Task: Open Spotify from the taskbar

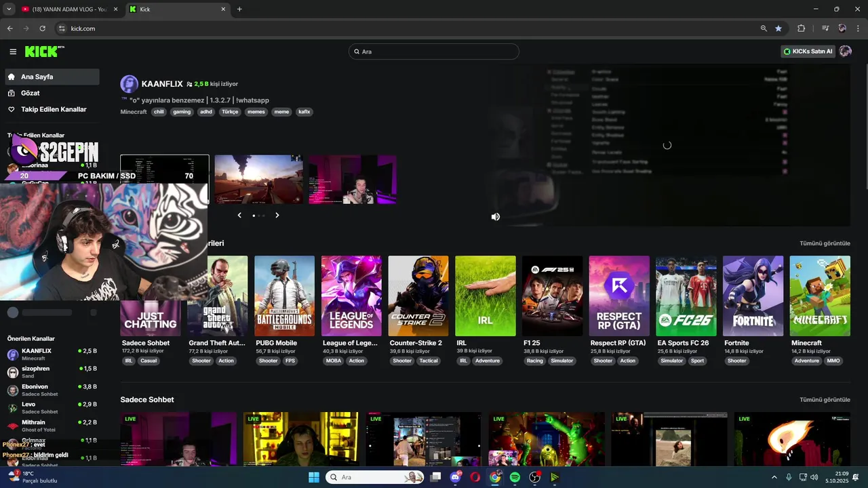Action: 515,477
